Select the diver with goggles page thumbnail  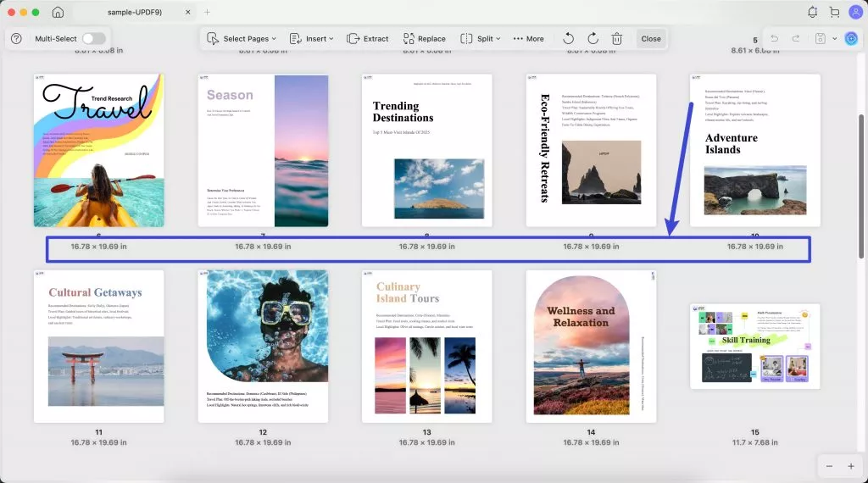263,347
